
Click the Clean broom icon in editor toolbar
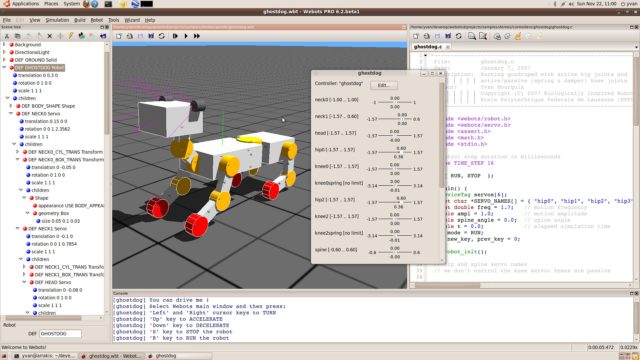click(x=518, y=36)
